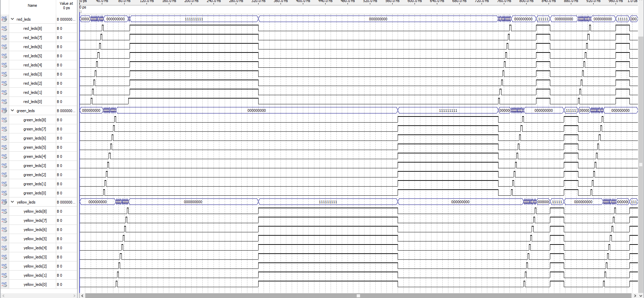Click the output pin icon of yellow_leds[1]
This screenshot has width=644, height=298.
tap(4, 275)
